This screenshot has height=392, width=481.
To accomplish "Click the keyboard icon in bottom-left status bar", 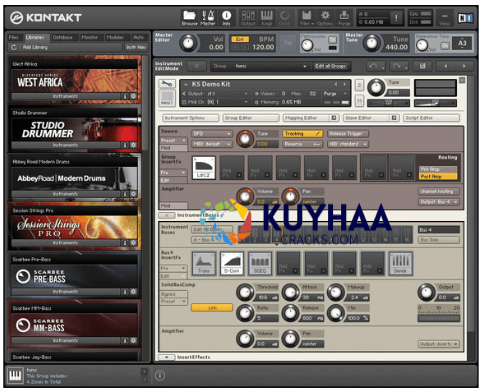I will tap(15, 376).
